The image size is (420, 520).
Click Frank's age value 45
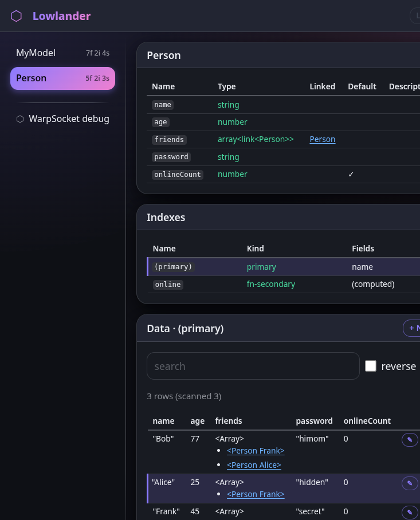195,511
